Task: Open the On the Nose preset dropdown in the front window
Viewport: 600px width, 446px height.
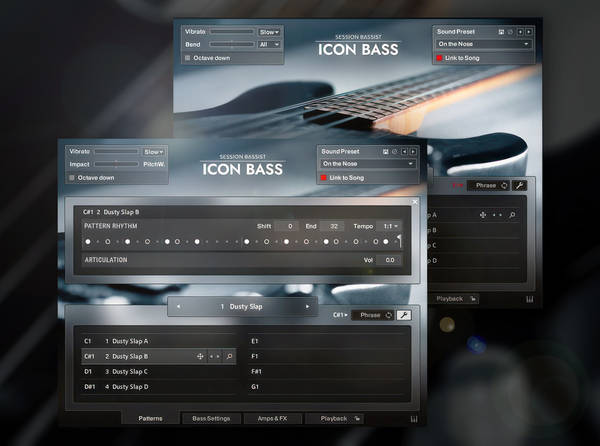Action: [x=368, y=164]
